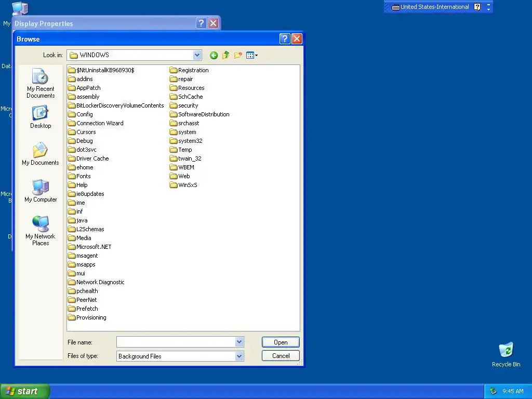Select the Help folder
This screenshot has width=532, height=399.
point(78,185)
